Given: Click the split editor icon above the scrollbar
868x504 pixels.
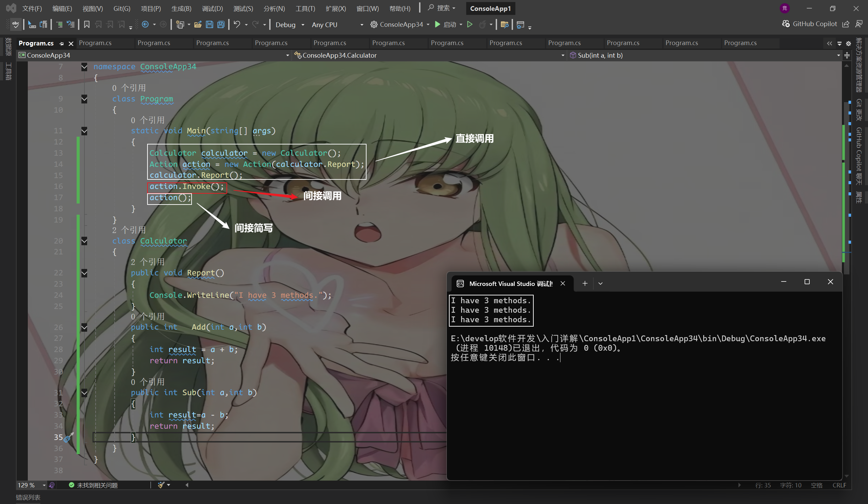Looking at the screenshot, I should pos(847,55).
